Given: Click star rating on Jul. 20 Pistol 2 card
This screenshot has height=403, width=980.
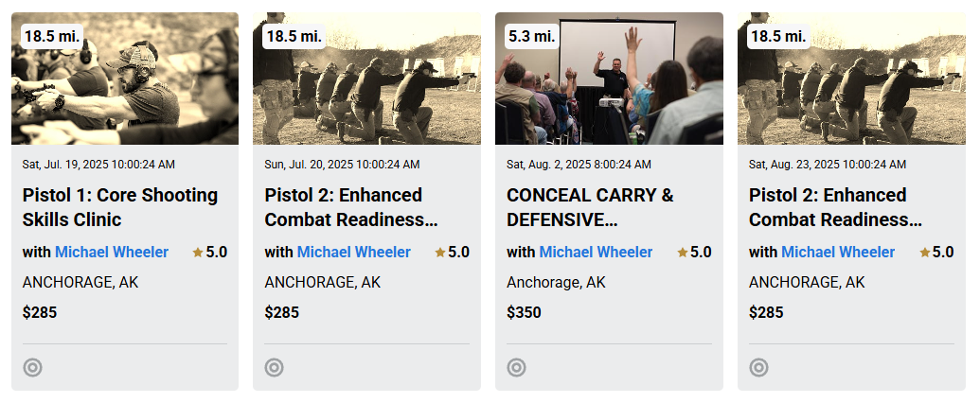Looking at the screenshot, I should [x=452, y=253].
